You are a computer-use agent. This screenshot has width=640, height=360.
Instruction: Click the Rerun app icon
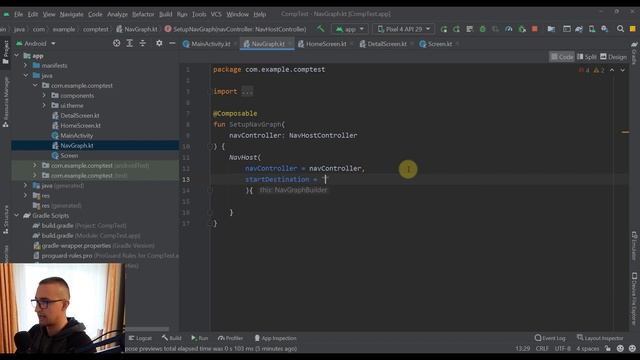pyautogui.click(x=444, y=29)
